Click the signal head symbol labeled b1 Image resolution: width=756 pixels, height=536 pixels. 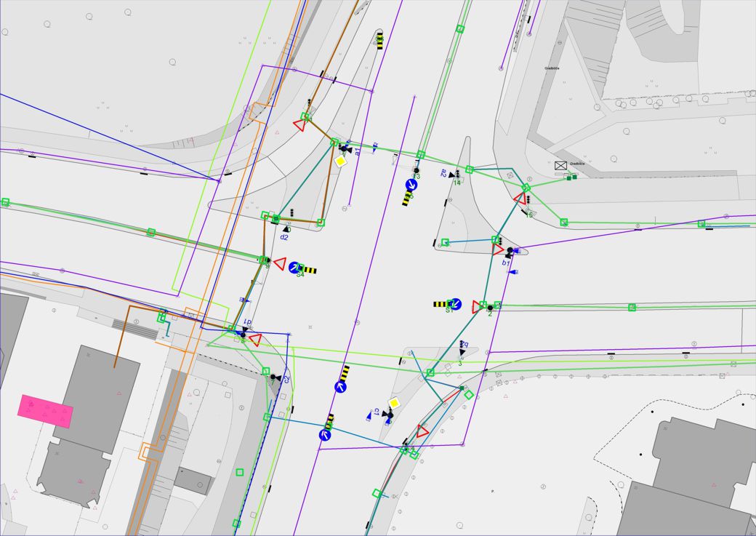point(510,252)
